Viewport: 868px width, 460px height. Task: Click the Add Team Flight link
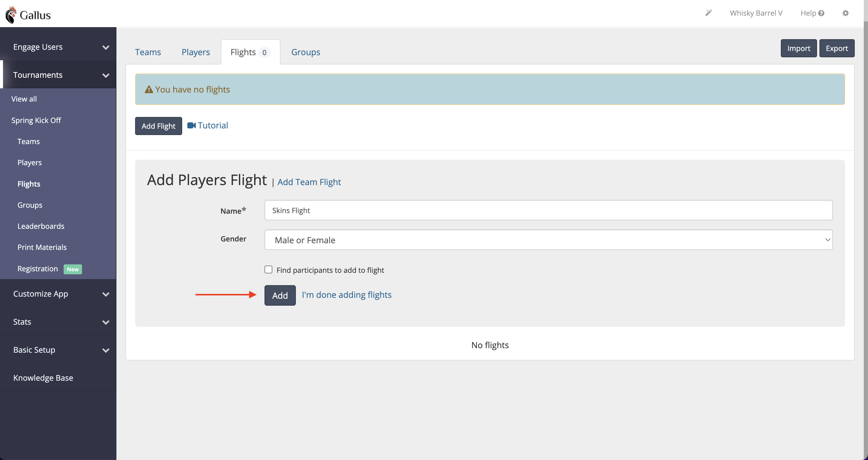pos(309,182)
